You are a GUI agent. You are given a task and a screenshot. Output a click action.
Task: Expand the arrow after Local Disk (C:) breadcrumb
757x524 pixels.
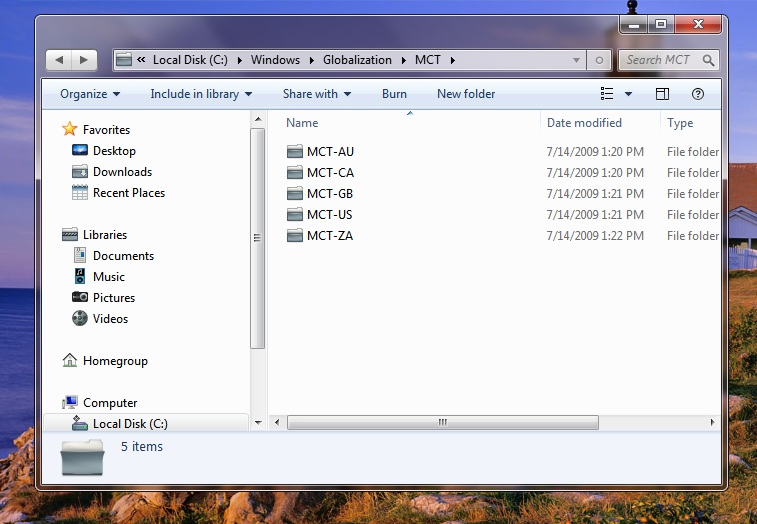point(240,60)
